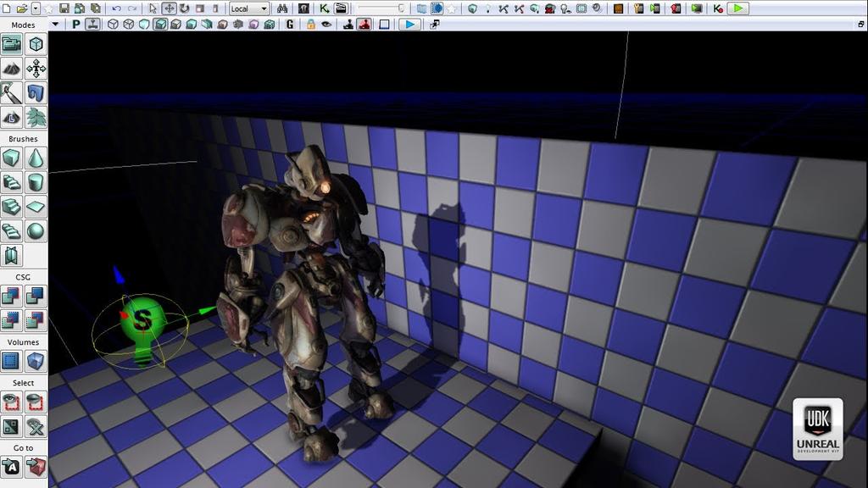868x488 pixels.
Task: Click Add Special Brush under Volumes
Action: [11, 361]
